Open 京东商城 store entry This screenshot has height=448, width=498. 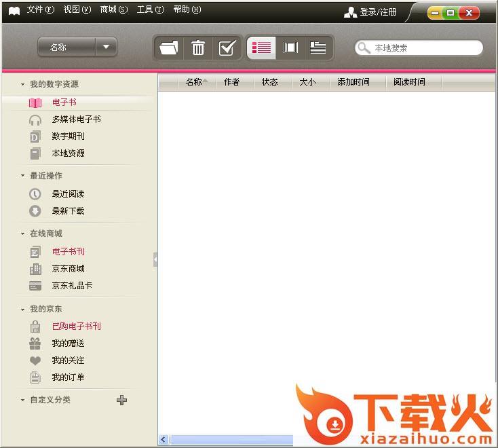click(69, 269)
